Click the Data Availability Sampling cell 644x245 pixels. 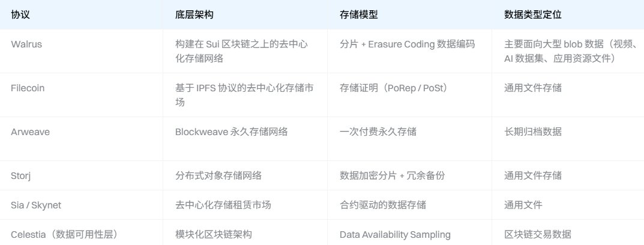coord(395,234)
